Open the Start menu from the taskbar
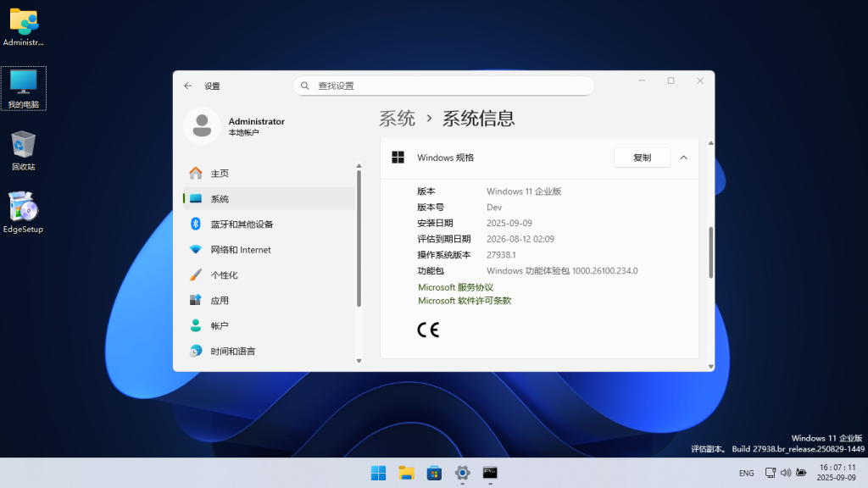The width and height of the screenshot is (868, 488). pyautogui.click(x=379, y=473)
